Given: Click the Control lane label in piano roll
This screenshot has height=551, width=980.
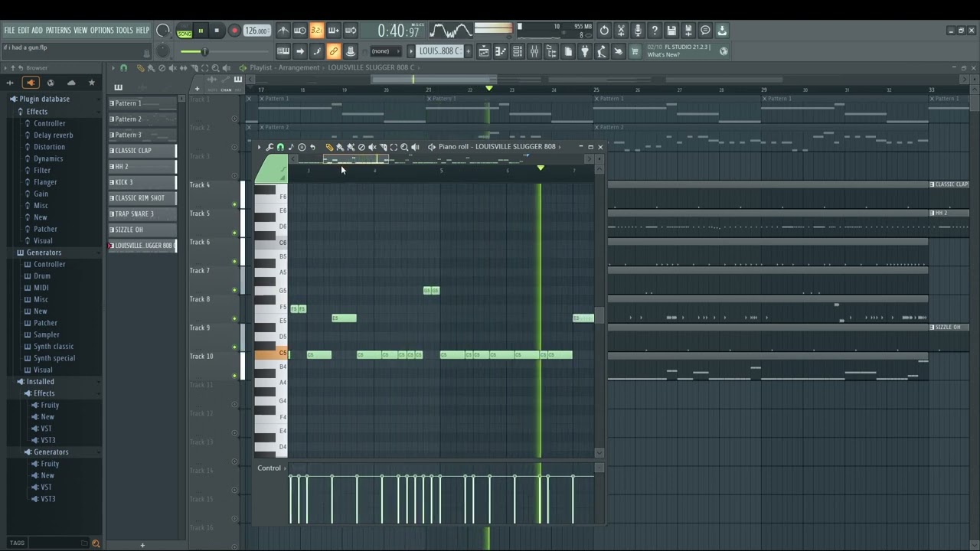Looking at the screenshot, I should click(269, 468).
